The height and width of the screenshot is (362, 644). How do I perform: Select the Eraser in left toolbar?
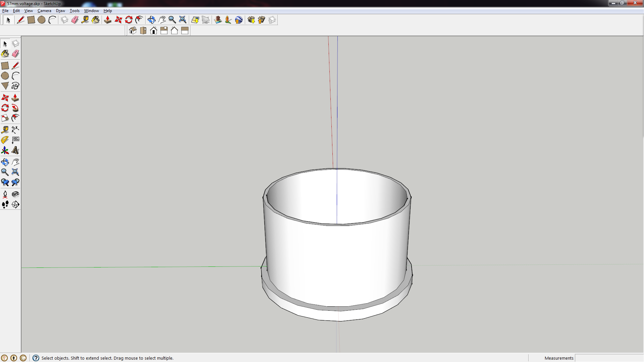tap(15, 54)
